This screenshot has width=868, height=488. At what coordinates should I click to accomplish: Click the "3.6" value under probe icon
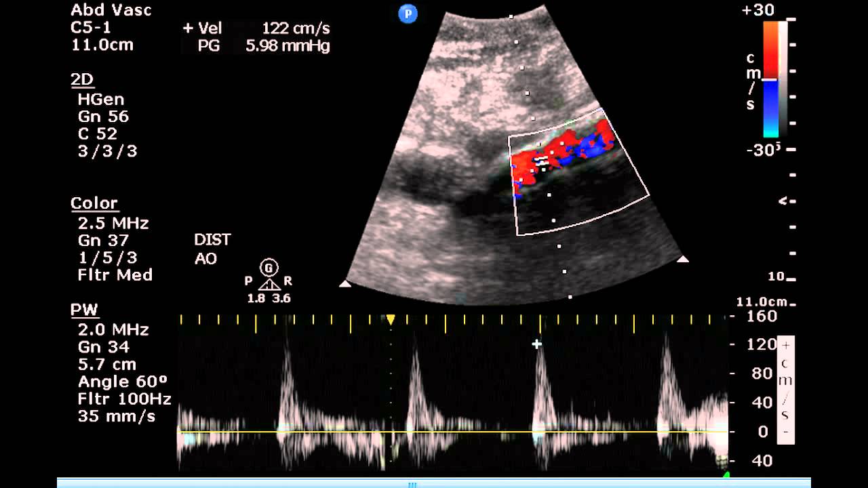click(281, 298)
